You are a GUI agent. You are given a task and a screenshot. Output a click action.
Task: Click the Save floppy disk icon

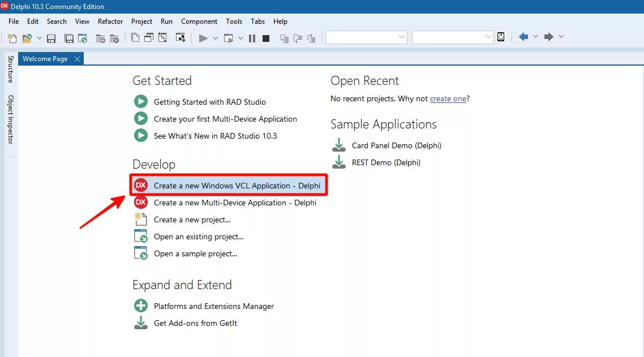click(51, 38)
